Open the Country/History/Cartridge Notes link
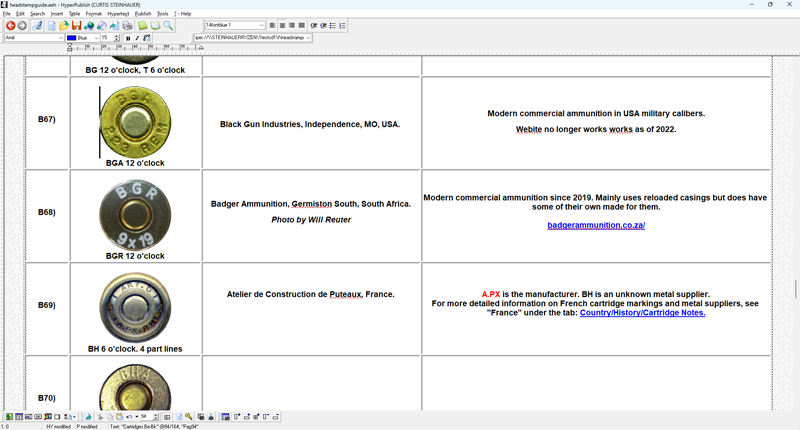Screen dimensions: 800x430 642,313
